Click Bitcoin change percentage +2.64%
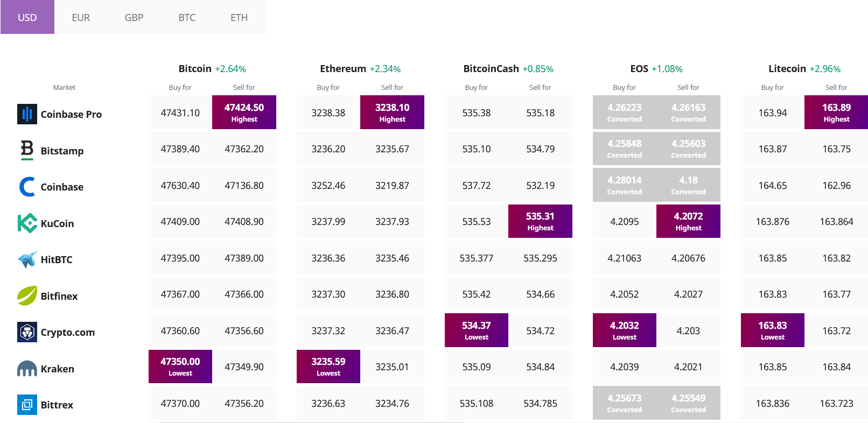This screenshot has width=868, height=423. point(230,69)
